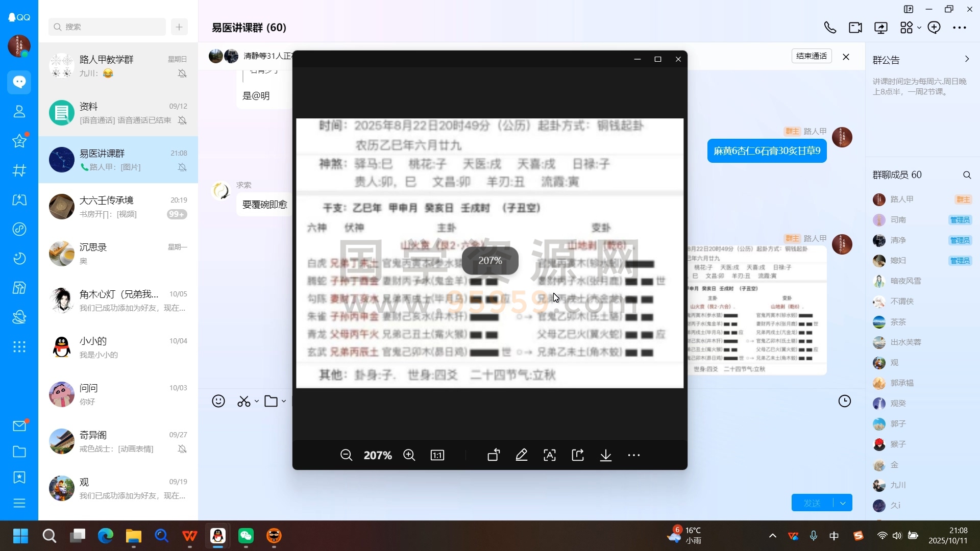Screen dimensions: 980x551
Task: Click the add plus button beside search
Action: coord(179,27)
